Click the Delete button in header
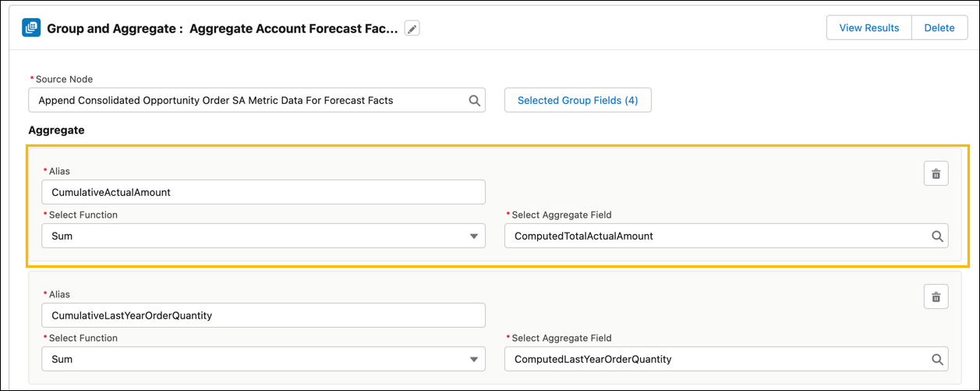This screenshot has width=980, height=391. pos(939,28)
